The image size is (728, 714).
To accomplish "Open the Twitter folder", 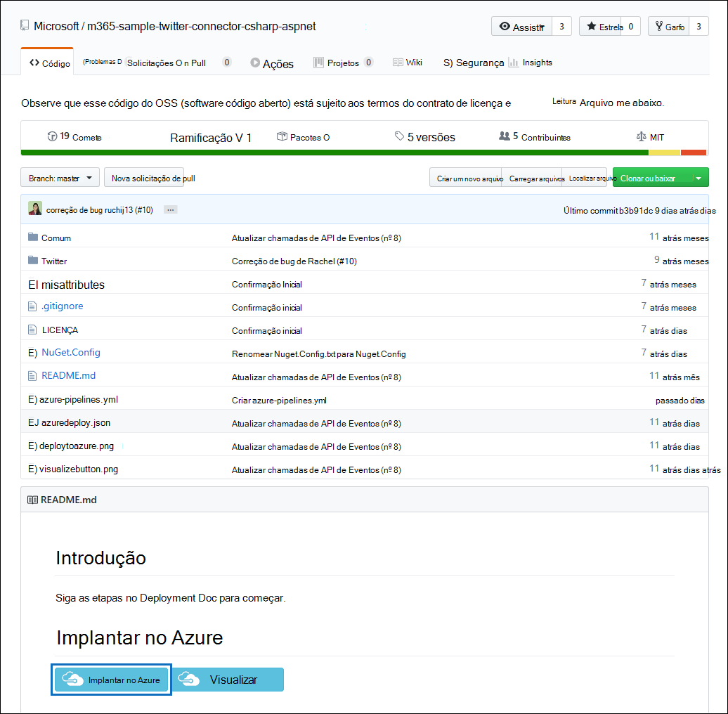I will [x=54, y=261].
